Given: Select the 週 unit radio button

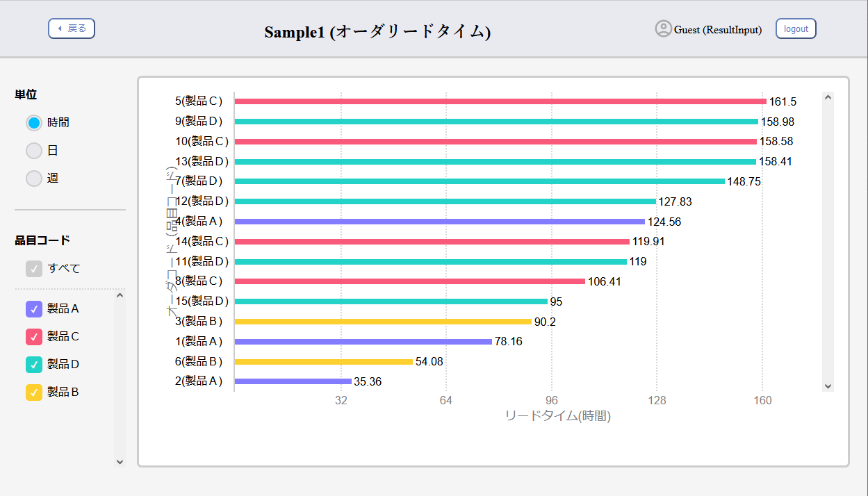Looking at the screenshot, I should coord(33,178).
